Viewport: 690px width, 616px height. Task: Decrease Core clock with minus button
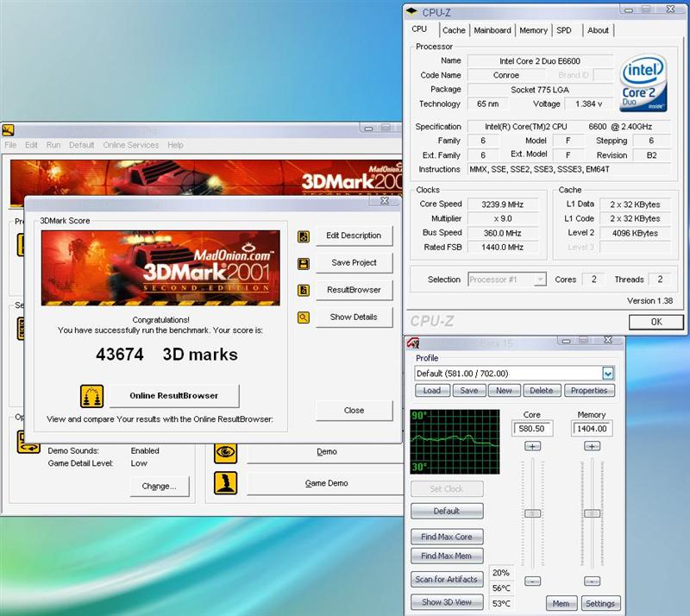pyautogui.click(x=532, y=581)
